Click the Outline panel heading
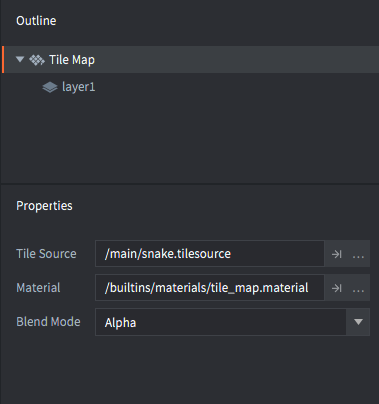The width and height of the screenshot is (379, 404). point(36,21)
